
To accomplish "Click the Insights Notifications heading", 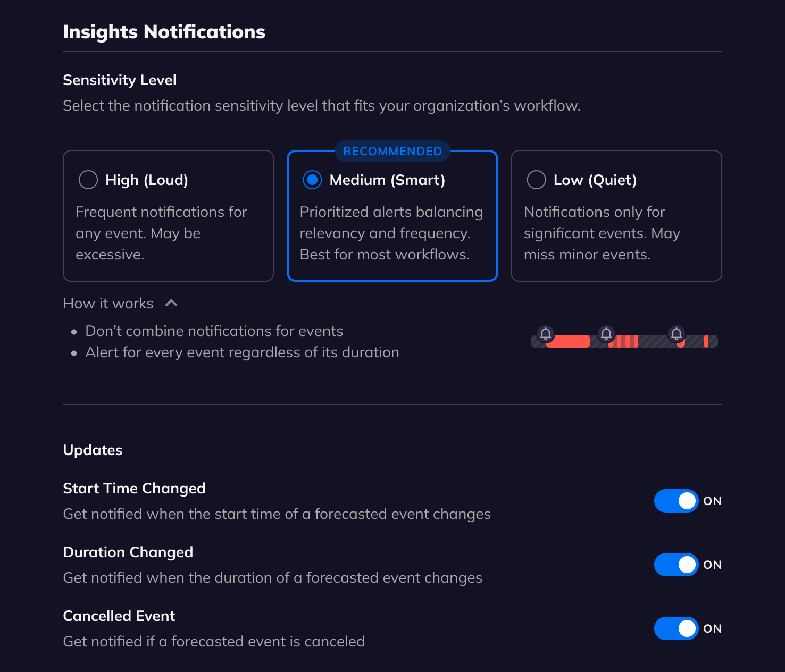I will click(164, 32).
